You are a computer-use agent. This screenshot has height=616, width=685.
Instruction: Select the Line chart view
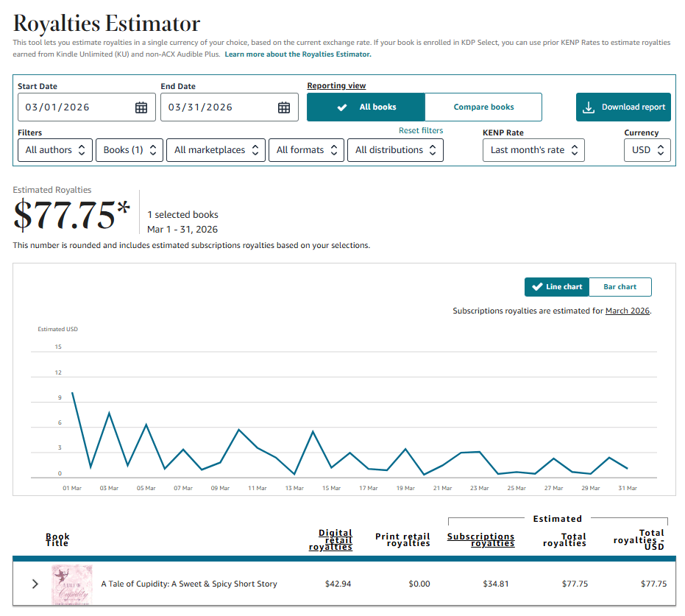(x=557, y=287)
